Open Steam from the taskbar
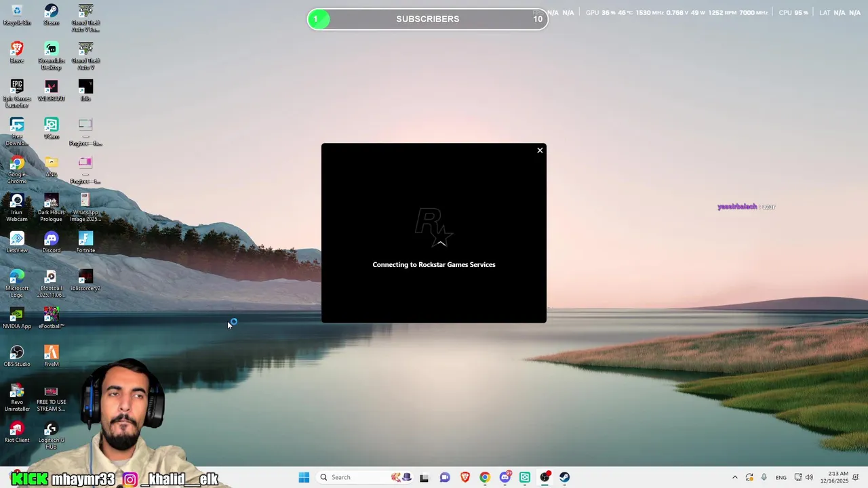The image size is (868, 488). pyautogui.click(x=565, y=477)
